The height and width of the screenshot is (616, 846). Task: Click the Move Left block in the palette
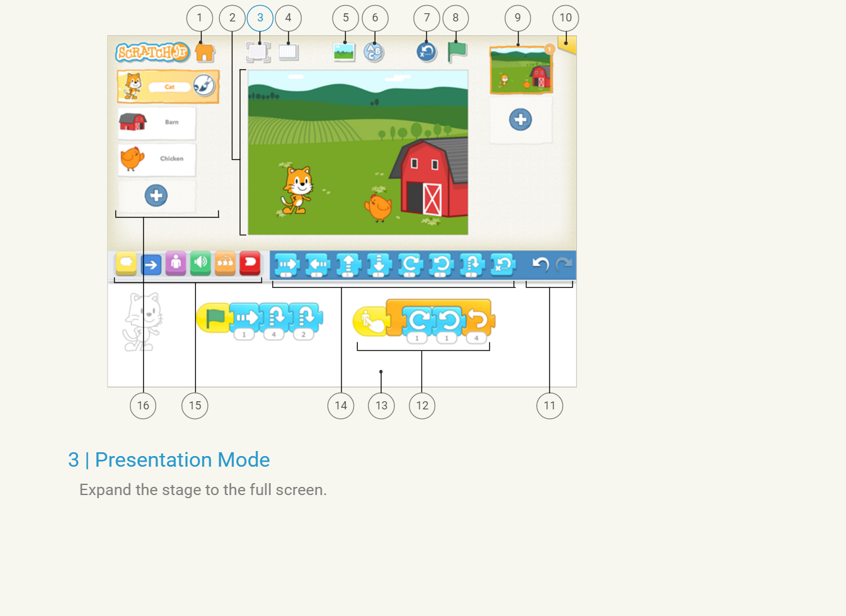(317, 265)
